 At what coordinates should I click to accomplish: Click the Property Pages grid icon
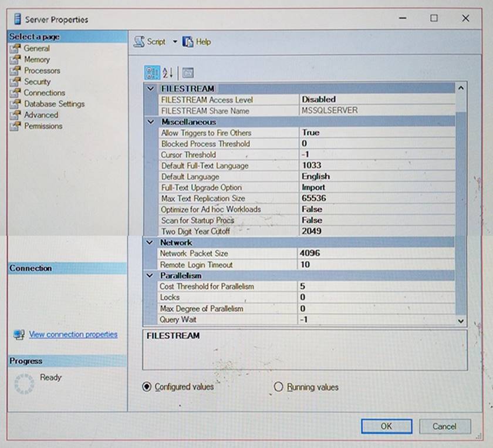pos(188,73)
